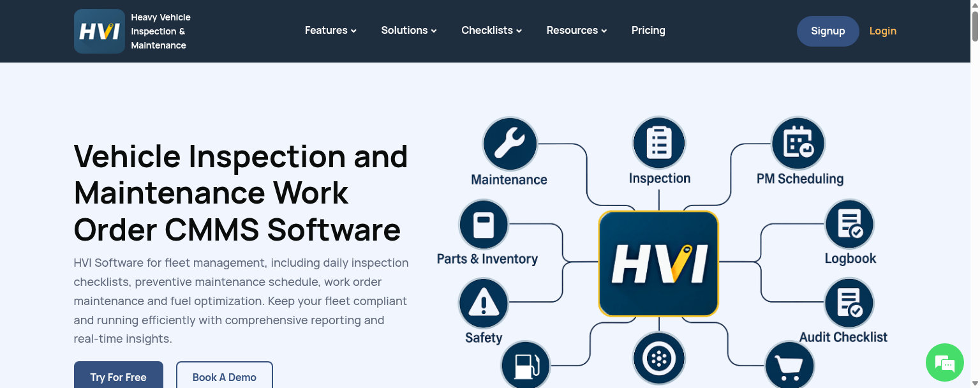
Task: Click the Safety warning triangle icon
Action: pos(484,304)
